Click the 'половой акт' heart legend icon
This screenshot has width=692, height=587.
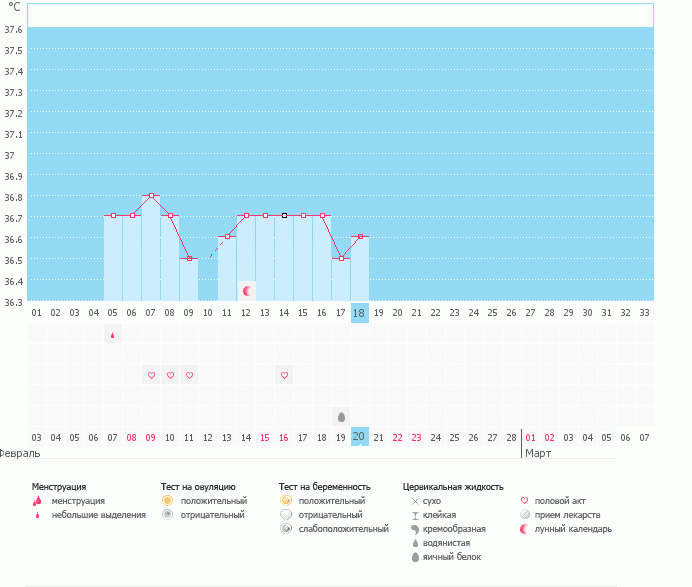(526, 500)
